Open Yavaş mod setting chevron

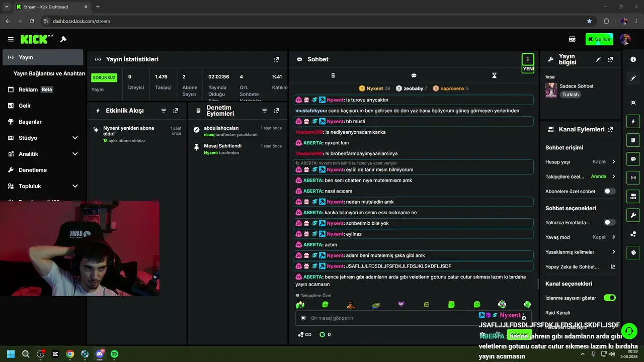point(614,237)
